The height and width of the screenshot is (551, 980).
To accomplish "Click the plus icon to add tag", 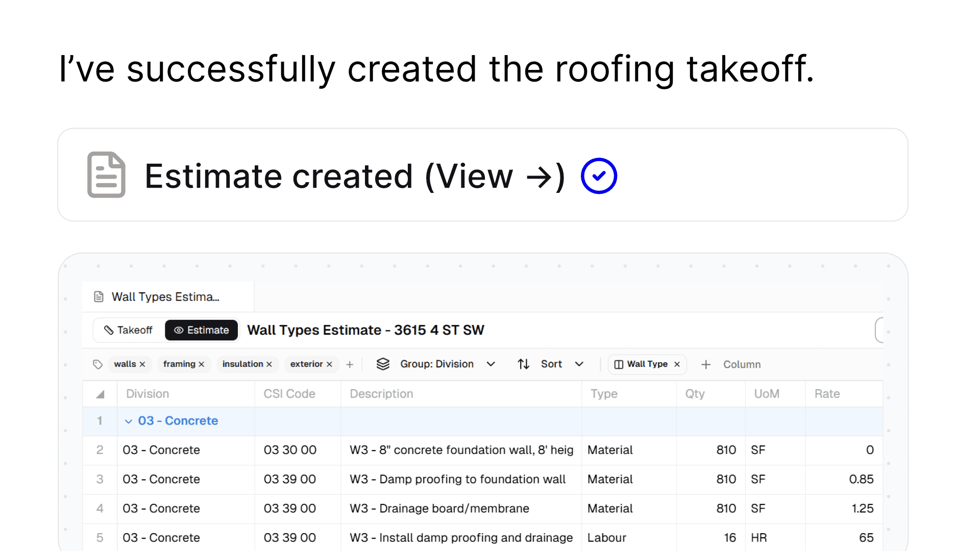I will [x=350, y=364].
